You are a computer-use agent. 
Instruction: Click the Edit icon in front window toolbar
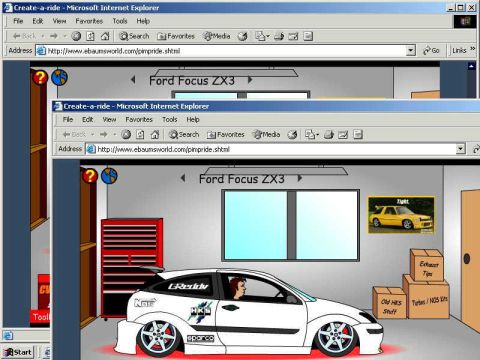tap(343, 134)
